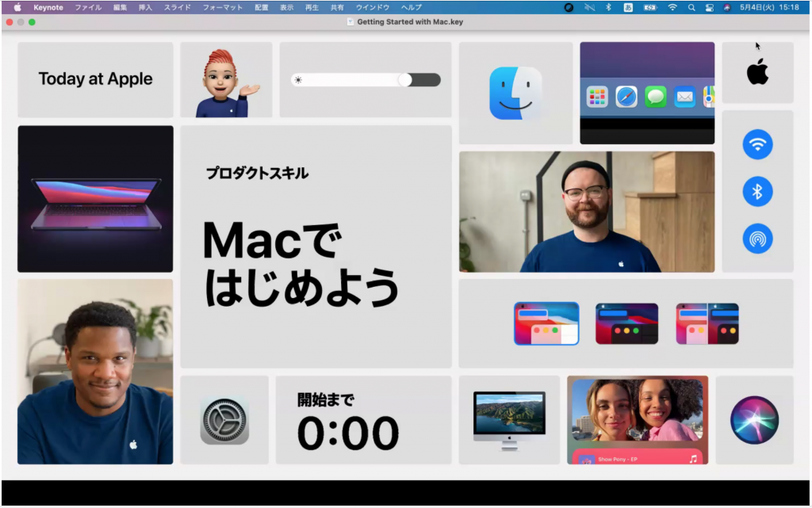Click the iMac image tile
Viewport: 812px width, 508px height.
509,420
